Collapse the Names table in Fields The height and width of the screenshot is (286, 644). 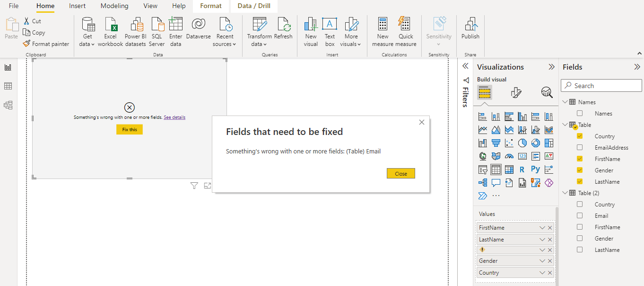tap(565, 102)
